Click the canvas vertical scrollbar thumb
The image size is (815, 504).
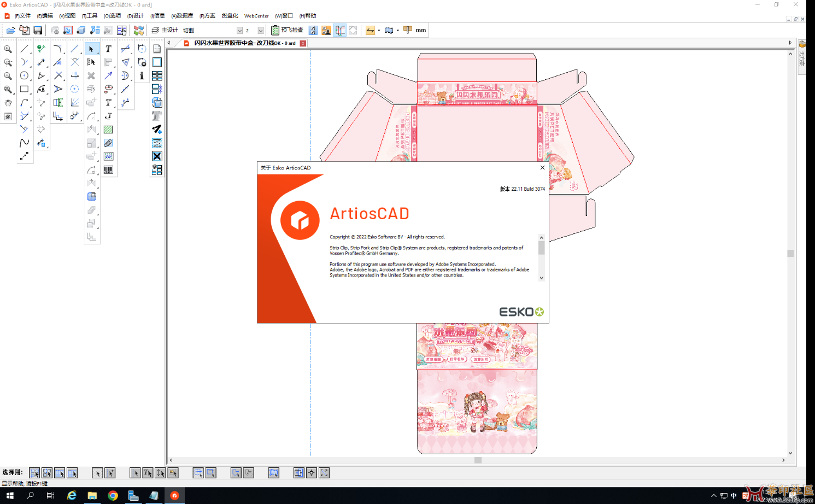790,253
